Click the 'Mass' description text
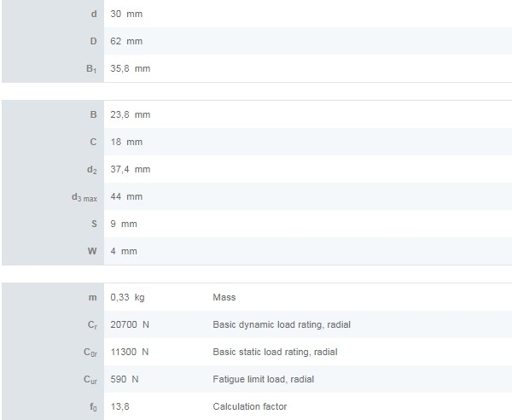The width and height of the screenshot is (512, 420). [224, 297]
